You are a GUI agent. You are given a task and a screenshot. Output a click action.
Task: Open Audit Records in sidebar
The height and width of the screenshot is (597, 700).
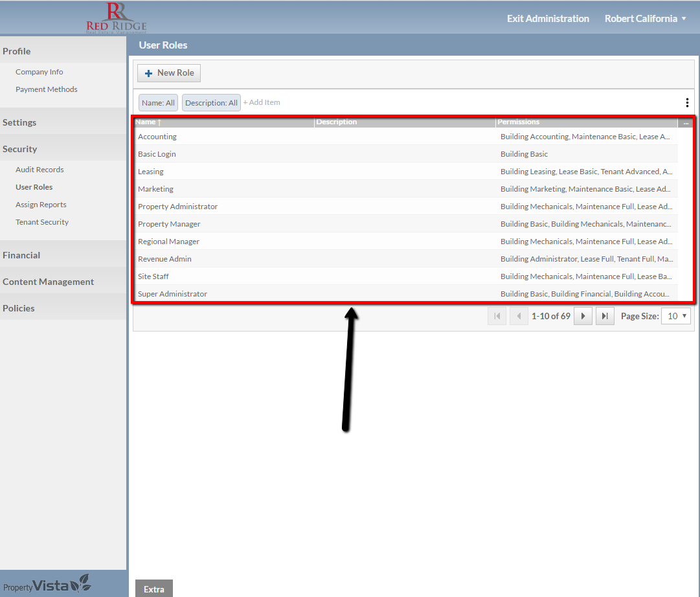click(40, 170)
